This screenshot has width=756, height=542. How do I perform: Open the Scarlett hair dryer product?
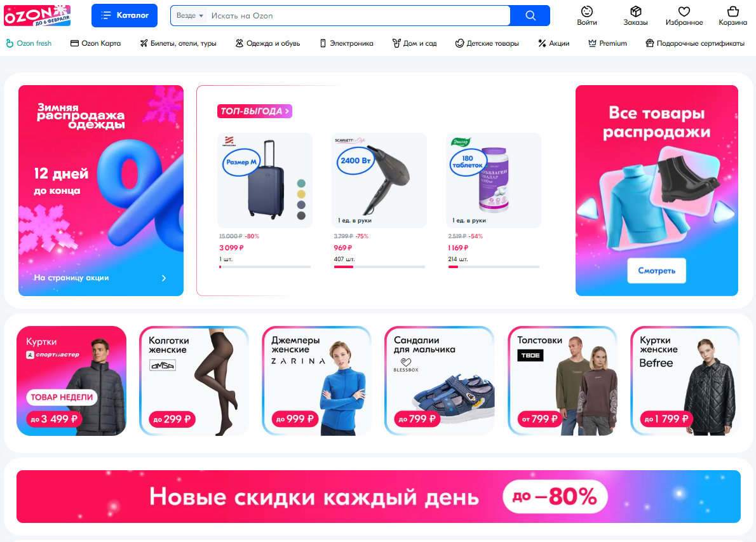pos(379,180)
